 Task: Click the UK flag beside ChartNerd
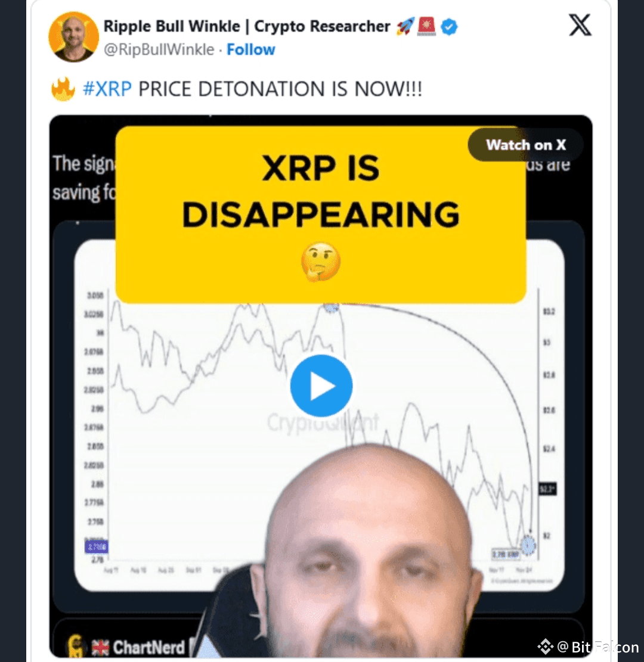(100, 647)
